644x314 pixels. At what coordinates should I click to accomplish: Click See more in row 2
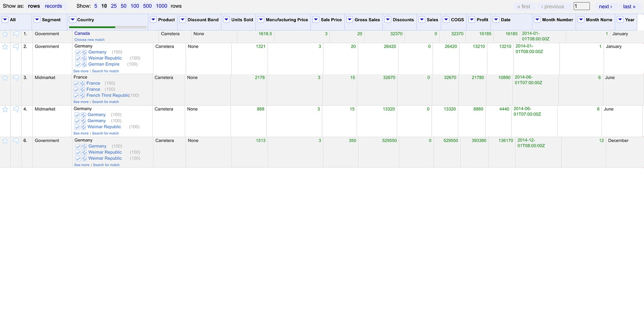point(81,71)
